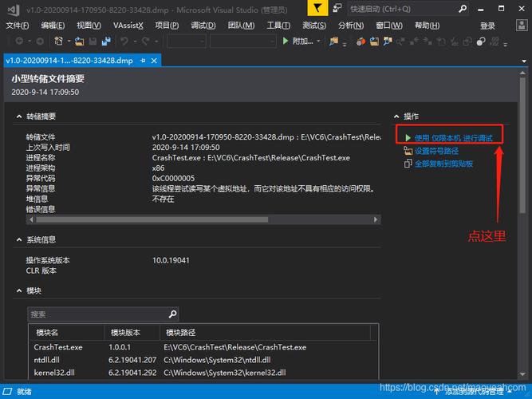The height and width of the screenshot is (399, 532).
Task: Open the new project dropdown arrow
Action: (69, 41)
